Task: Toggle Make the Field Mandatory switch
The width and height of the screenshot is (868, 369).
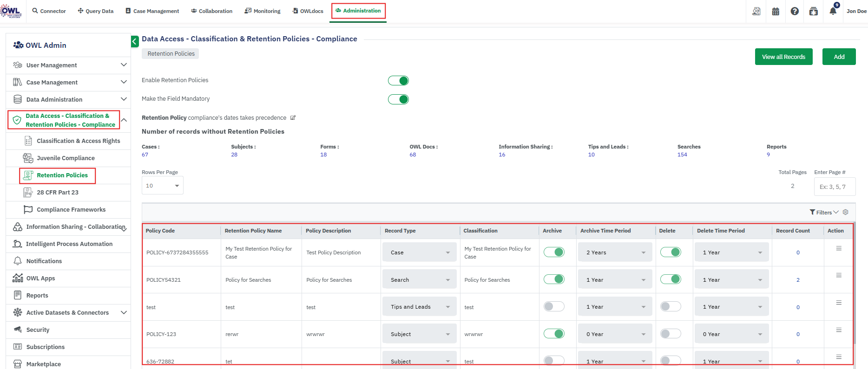Action: (398, 99)
